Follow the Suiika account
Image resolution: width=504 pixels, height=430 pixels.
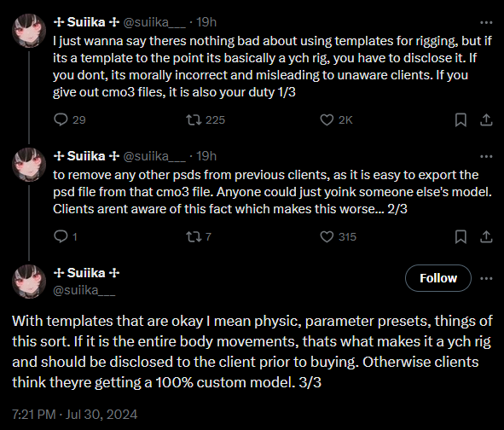438,278
